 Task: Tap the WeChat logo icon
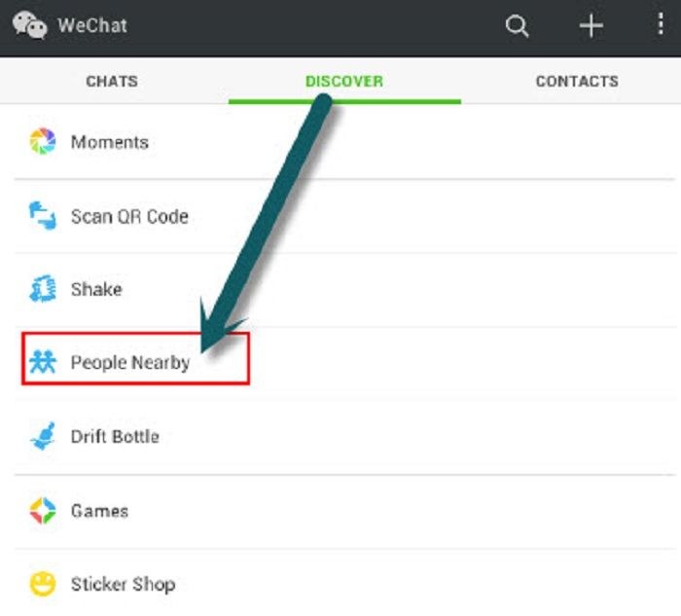[29, 25]
